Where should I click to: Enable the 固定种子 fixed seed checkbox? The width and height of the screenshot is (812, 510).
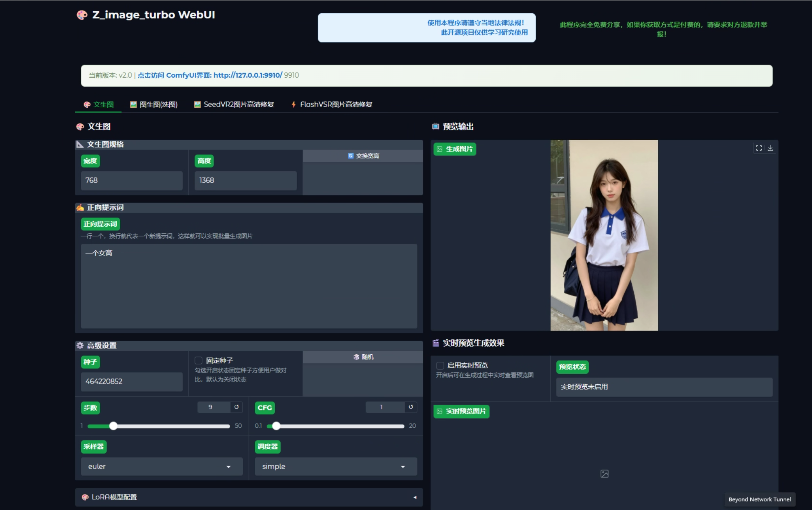(x=199, y=361)
